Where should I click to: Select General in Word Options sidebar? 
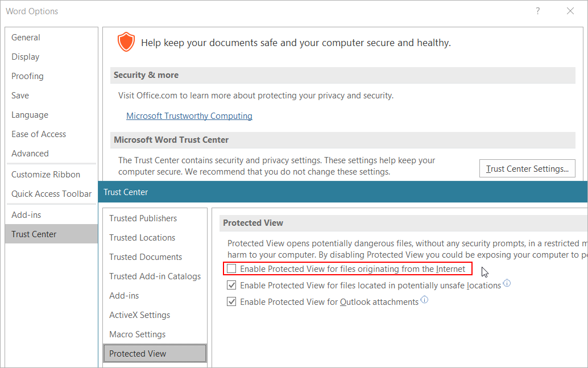26,38
